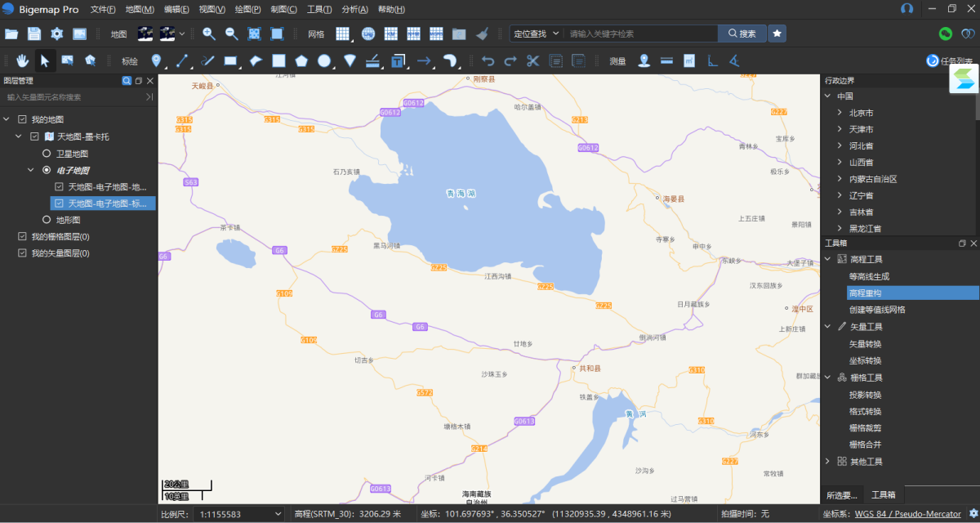Open the 定位查找 dropdown
Viewport: 980px width, 523px height.
[537, 34]
